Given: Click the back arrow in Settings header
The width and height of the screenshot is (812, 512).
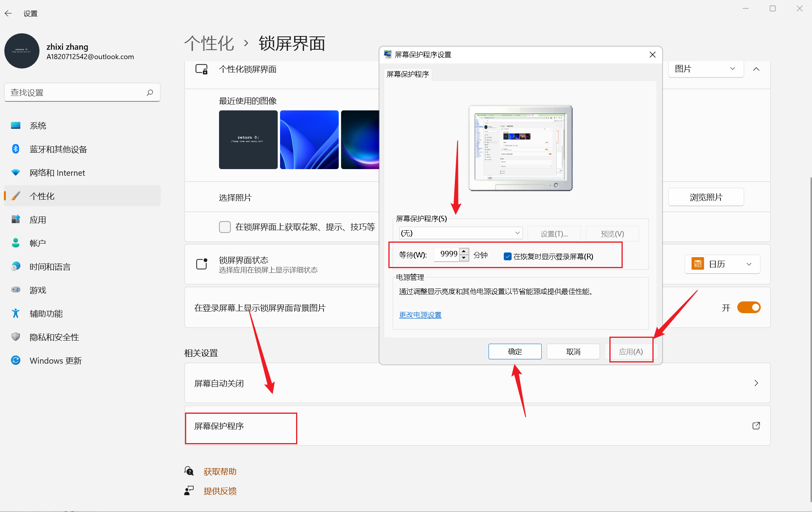Looking at the screenshot, I should [x=8, y=13].
